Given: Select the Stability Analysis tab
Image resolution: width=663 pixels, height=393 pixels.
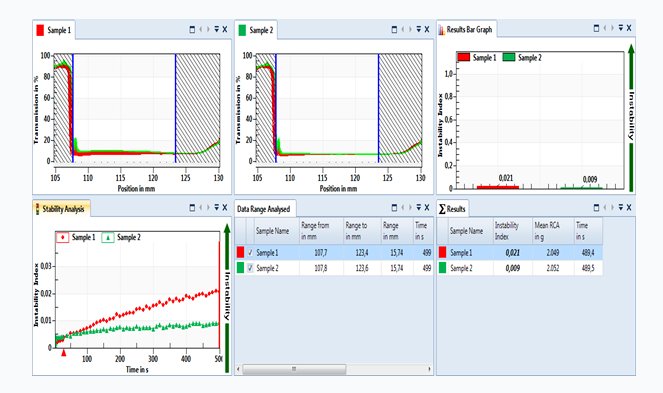Looking at the screenshot, I should [61, 209].
